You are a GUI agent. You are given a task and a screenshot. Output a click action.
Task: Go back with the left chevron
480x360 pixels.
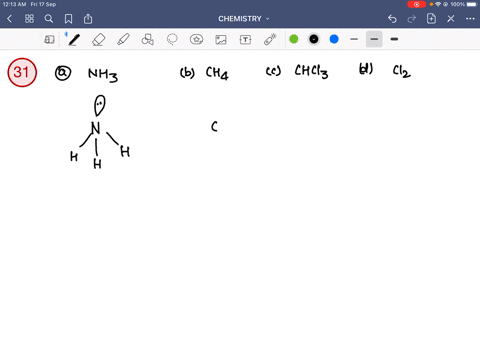coord(9,19)
